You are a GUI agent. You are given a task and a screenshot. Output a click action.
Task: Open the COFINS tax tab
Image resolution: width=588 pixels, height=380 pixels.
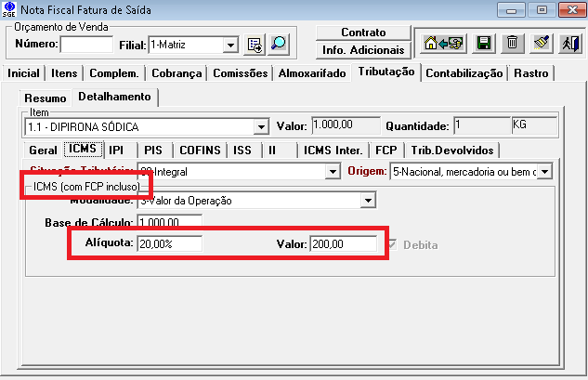(200, 150)
